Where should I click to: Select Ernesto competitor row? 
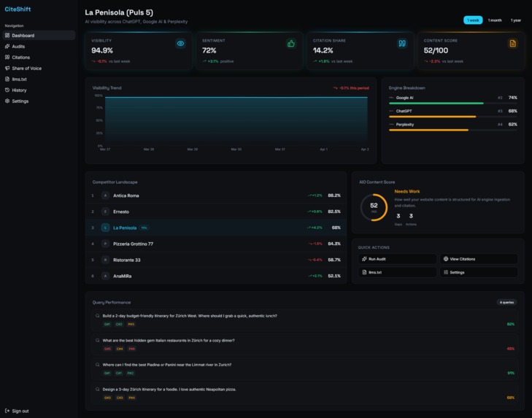coord(216,212)
